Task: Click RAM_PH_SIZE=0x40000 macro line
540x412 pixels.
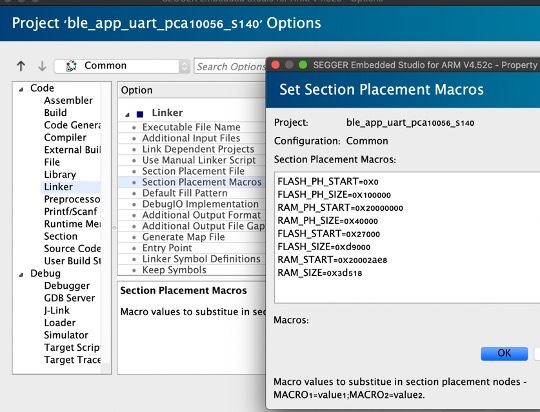Action: (x=328, y=221)
